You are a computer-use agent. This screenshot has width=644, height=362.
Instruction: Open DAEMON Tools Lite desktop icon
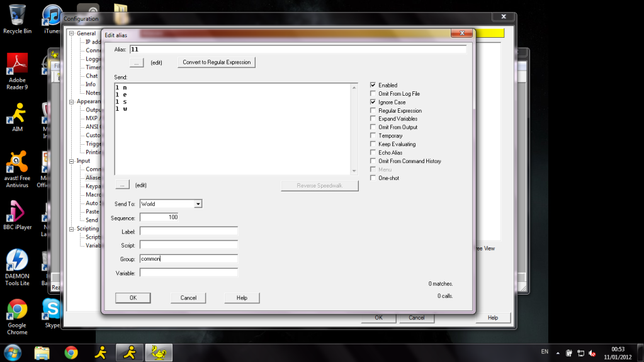tap(17, 267)
